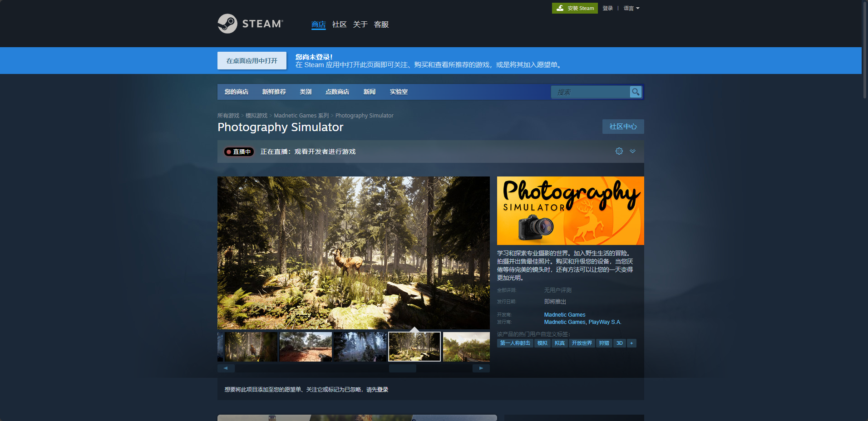The width and height of the screenshot is (868, 421).
Task: Open the 新鲜推荐 store menu
Action: tap(274, 92)
